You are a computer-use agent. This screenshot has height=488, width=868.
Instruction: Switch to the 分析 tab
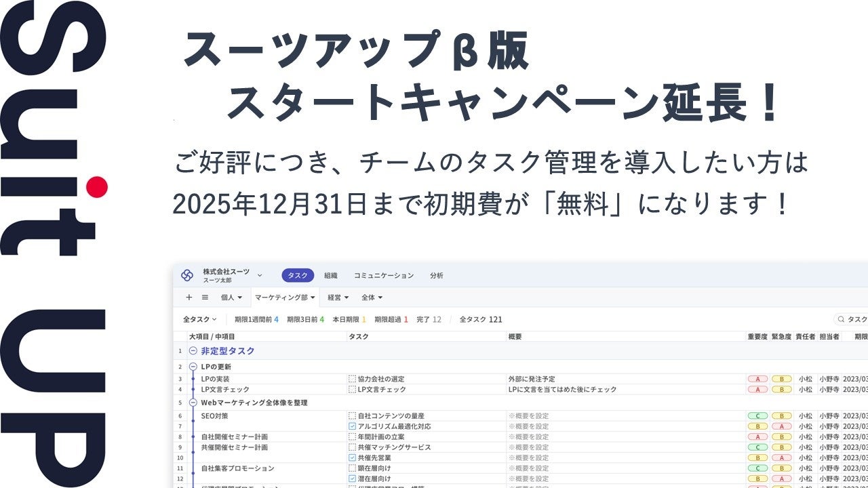tap(437, 275)
